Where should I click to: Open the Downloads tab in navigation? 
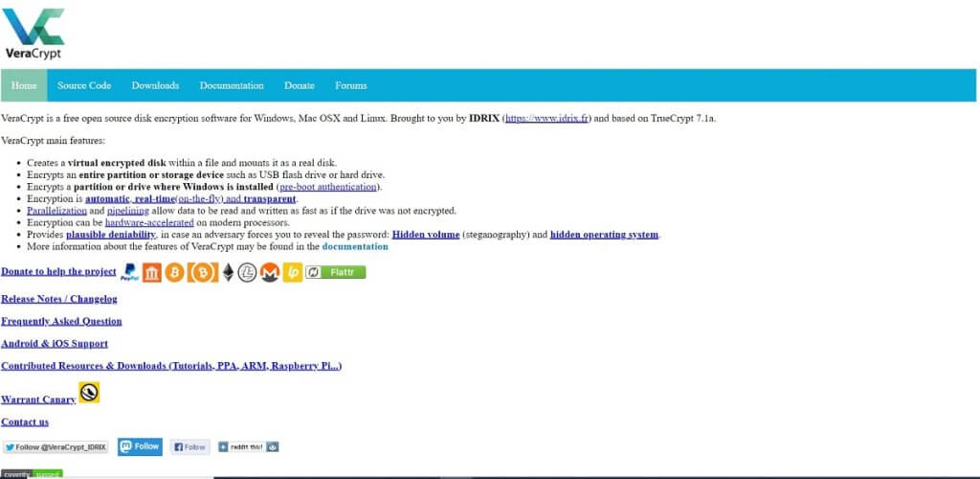point(155,85)
